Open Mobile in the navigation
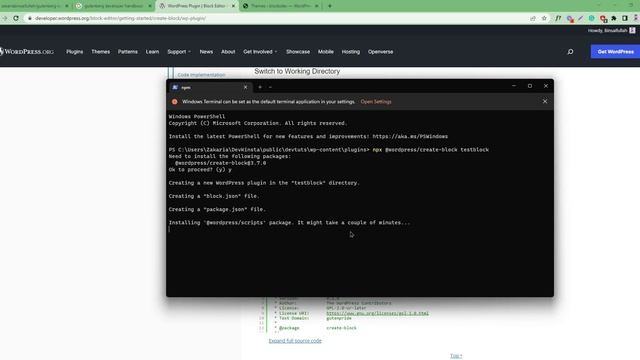Viewport: 640px width, 360px height. pos(326,52)
